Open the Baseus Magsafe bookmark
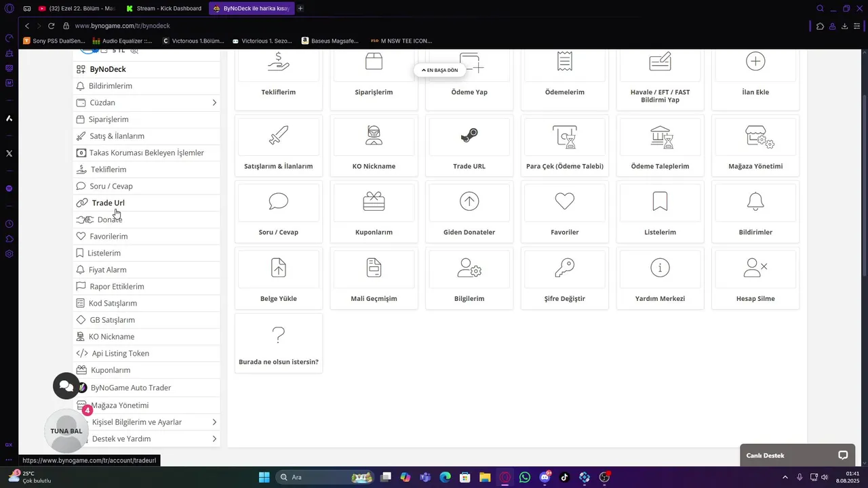 click(330, 41)
